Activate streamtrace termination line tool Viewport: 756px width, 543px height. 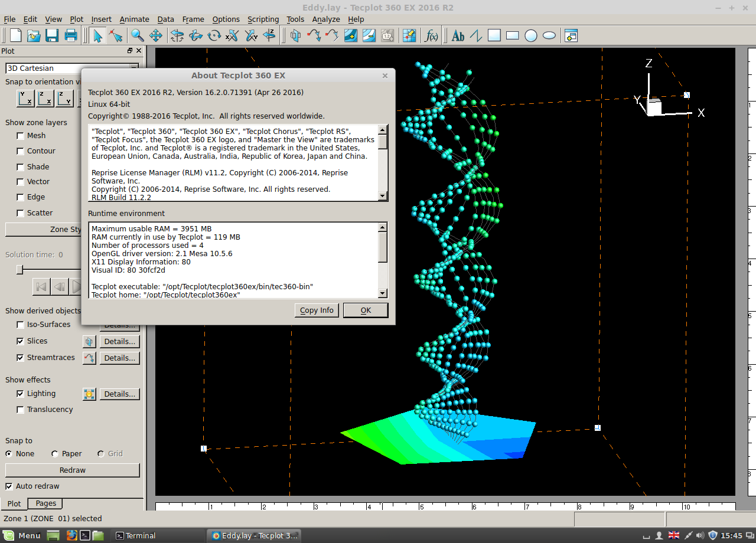[332, 35]
